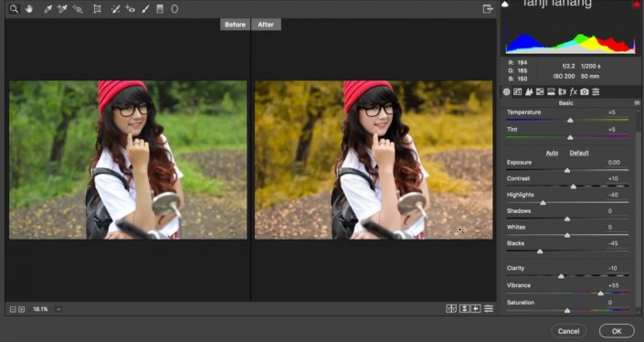Image resolution: width=644 pixels, height=342 pixels.
Task: Click the Vibrance slider handle
Action: tap(600, 294)
